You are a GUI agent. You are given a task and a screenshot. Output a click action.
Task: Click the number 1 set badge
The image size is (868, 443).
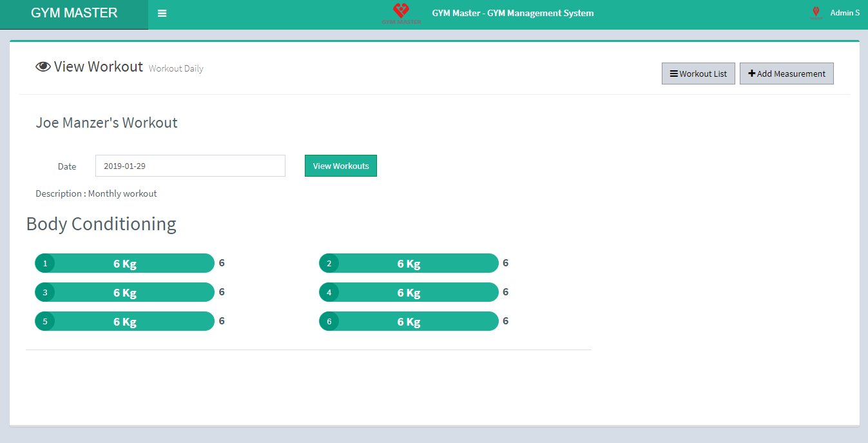pyautogui.click(x=44, y=264)
